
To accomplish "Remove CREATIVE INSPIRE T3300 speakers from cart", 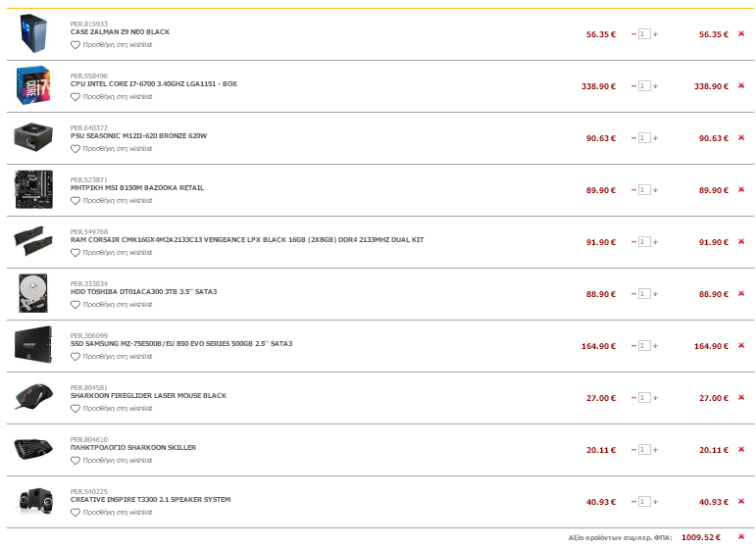I will 741,502.
